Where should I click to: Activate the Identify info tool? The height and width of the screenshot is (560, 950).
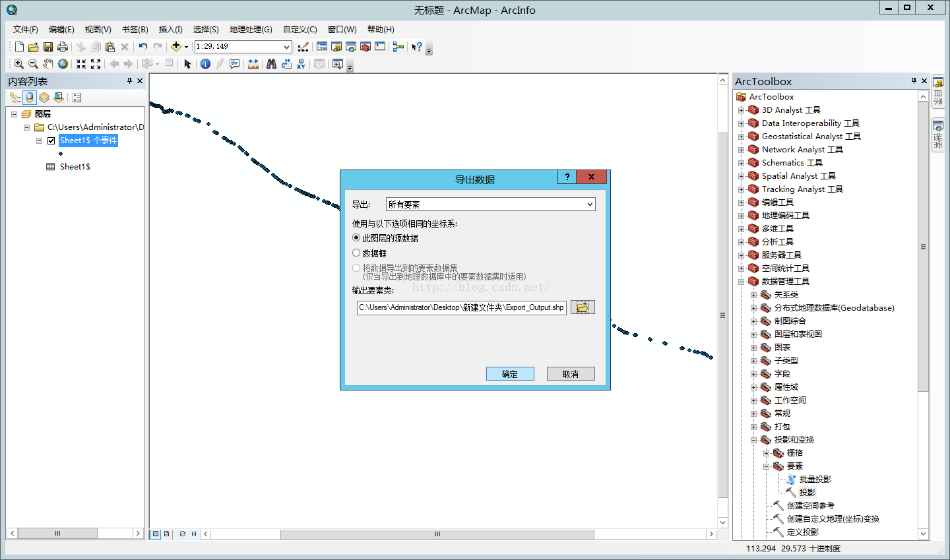205,64
